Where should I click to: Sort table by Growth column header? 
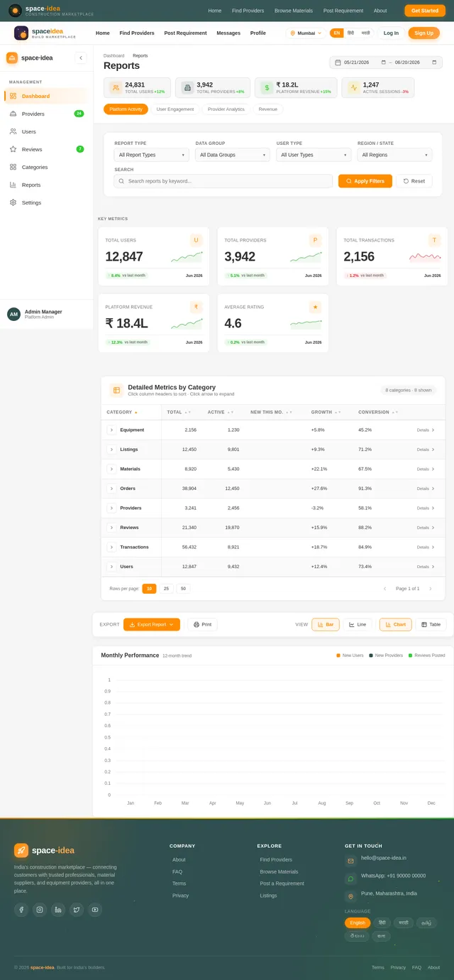(x=326, y=412)
